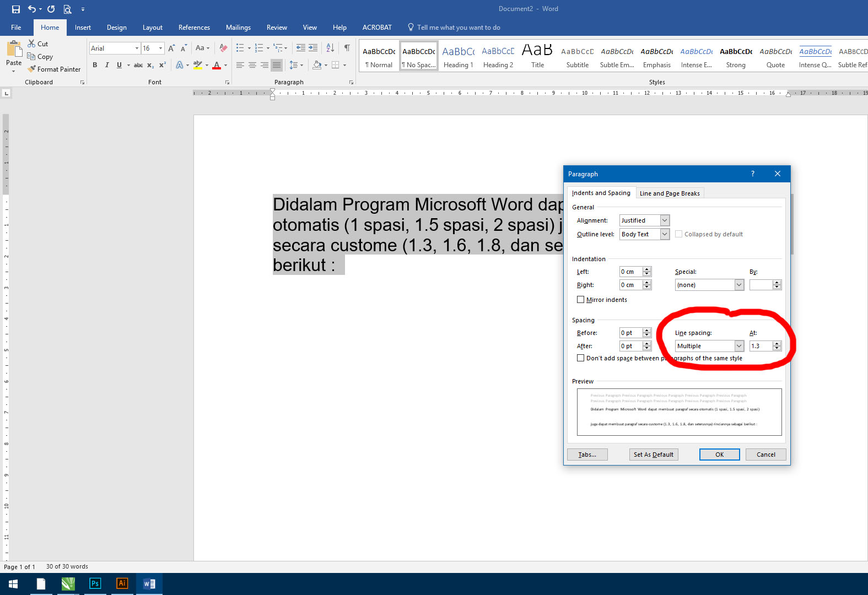
Task: Open the File tab
Action: point(16,28)
